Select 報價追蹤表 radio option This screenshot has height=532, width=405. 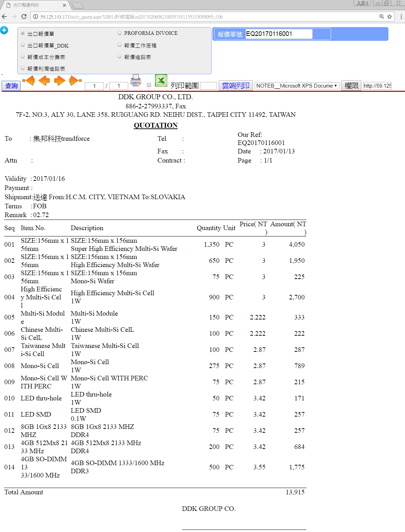(120, 56)
